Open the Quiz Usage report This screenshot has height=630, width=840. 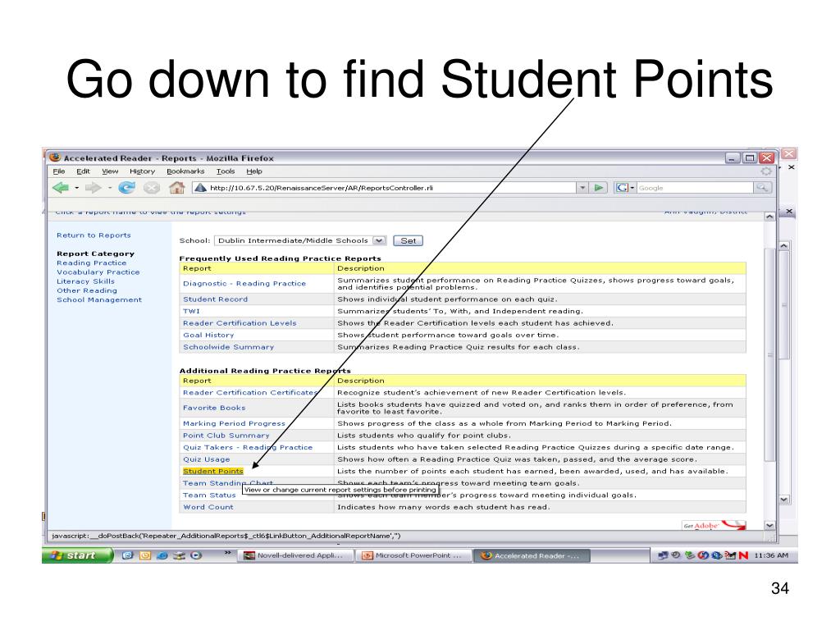(x=206, y=459)
